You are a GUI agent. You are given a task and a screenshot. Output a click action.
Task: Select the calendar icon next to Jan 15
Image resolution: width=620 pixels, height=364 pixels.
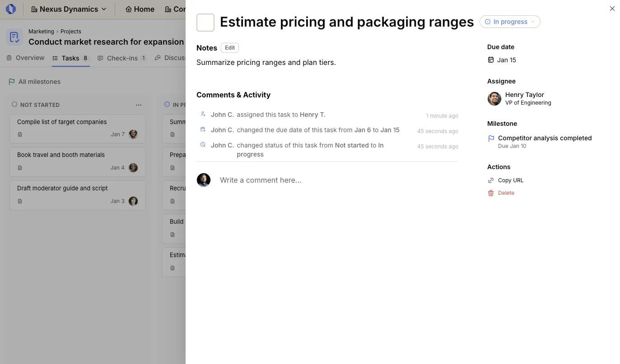[x=490, y=60]
